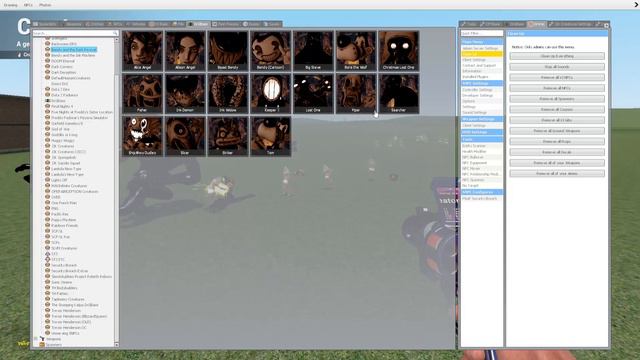Open the Poppy Playtime category
The width and height of the screenshot is (640, 360).
click(64, 220)
